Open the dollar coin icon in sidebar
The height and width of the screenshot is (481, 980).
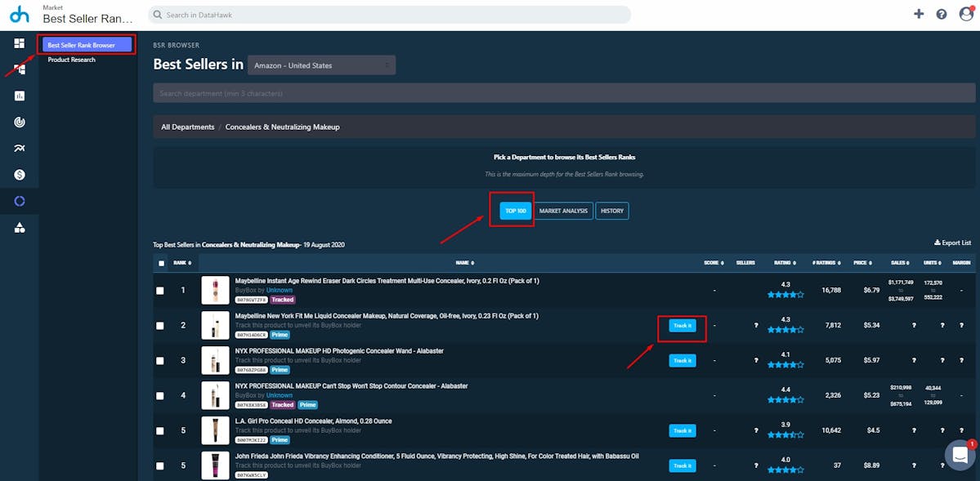pyautogui.click(x=20, y=175)
